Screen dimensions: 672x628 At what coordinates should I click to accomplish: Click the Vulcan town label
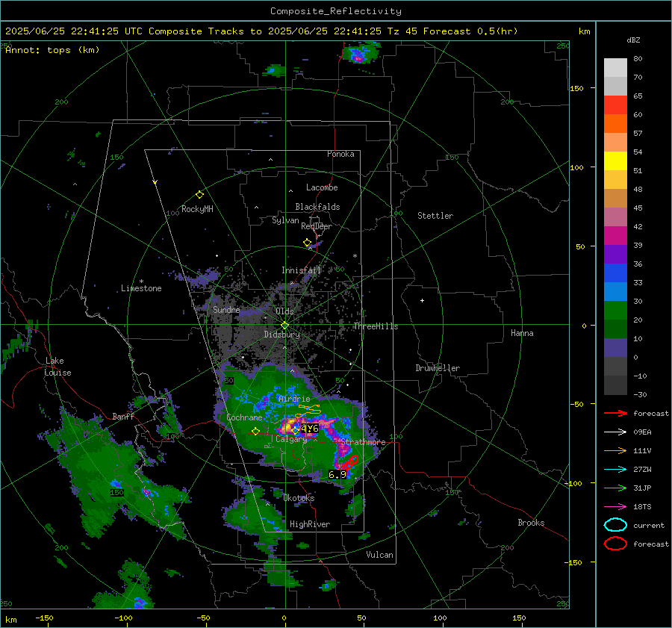click(x=380, y=555)
